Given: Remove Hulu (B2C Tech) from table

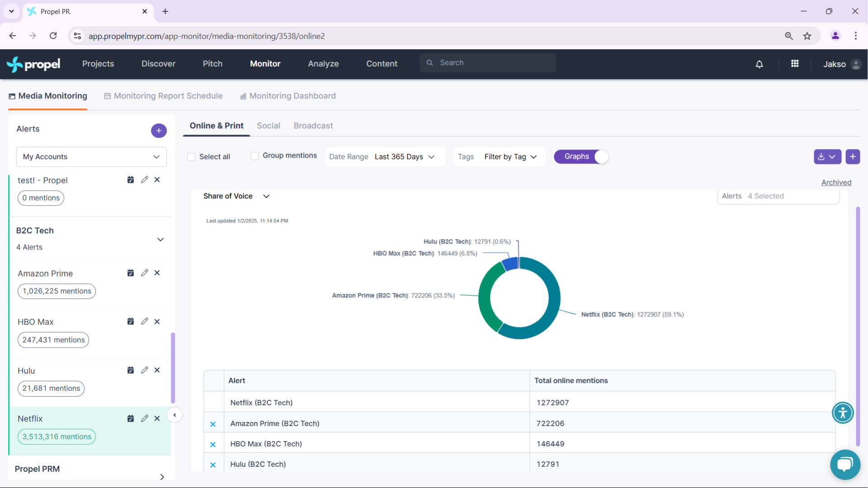Looking at the screenshot, I should [213, 465].
